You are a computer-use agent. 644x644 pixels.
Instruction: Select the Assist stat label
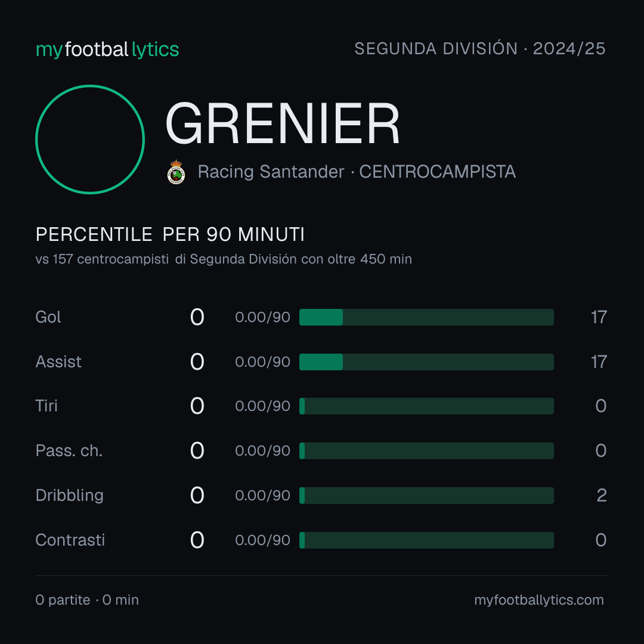[58, 362]
